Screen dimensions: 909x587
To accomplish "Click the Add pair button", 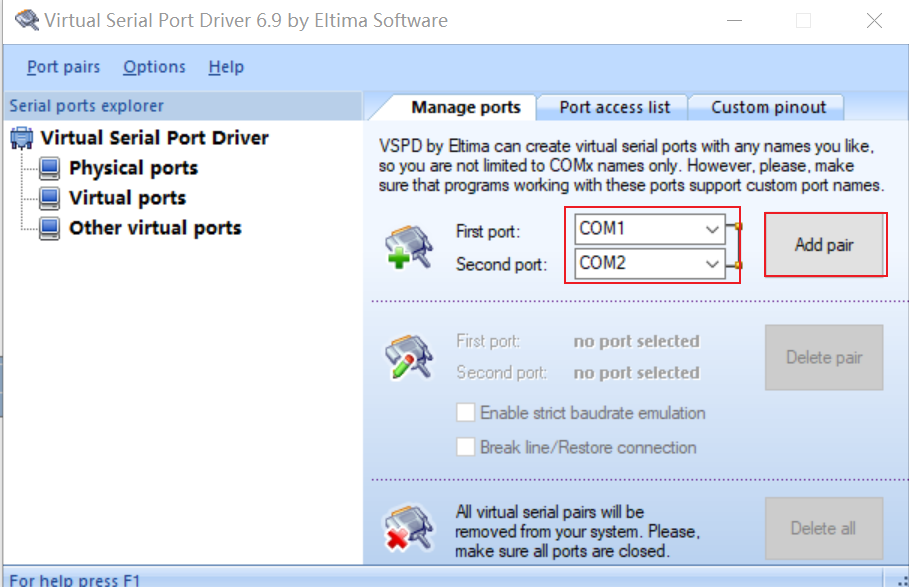I will click(x=824, y=245).
